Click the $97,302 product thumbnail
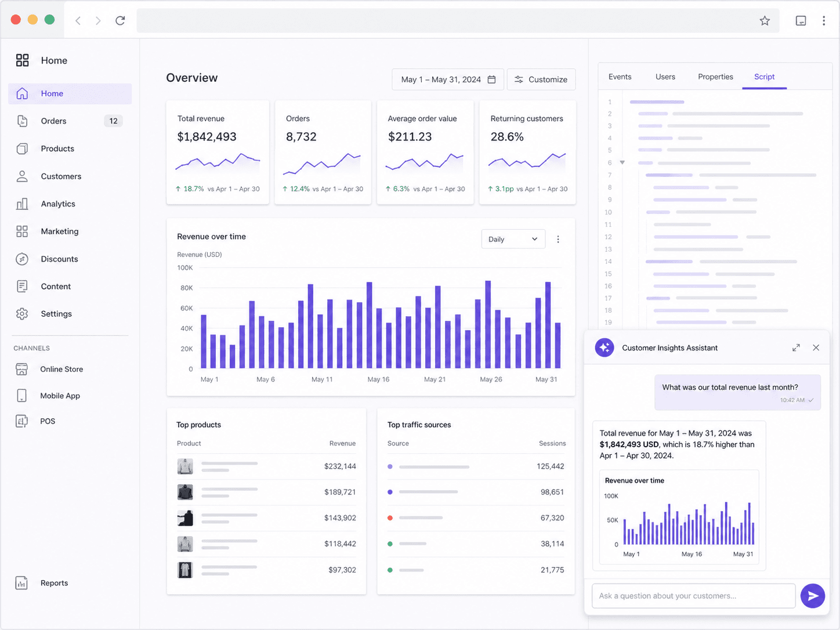This screenshot has width=840, height=630. coord(185,570)
